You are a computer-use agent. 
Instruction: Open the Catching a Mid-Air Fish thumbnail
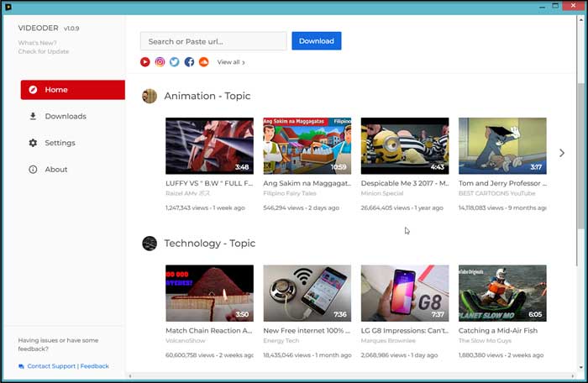click(x=502, y=293)
